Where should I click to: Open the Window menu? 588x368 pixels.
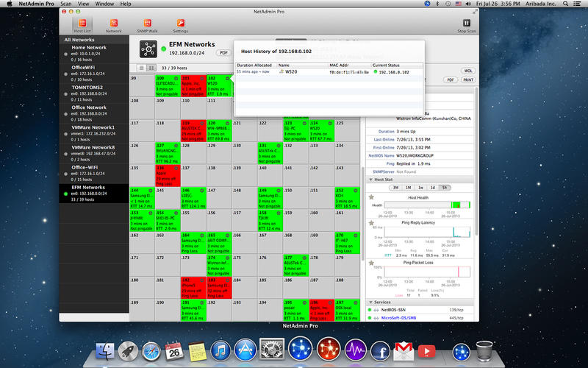[104, 4]
